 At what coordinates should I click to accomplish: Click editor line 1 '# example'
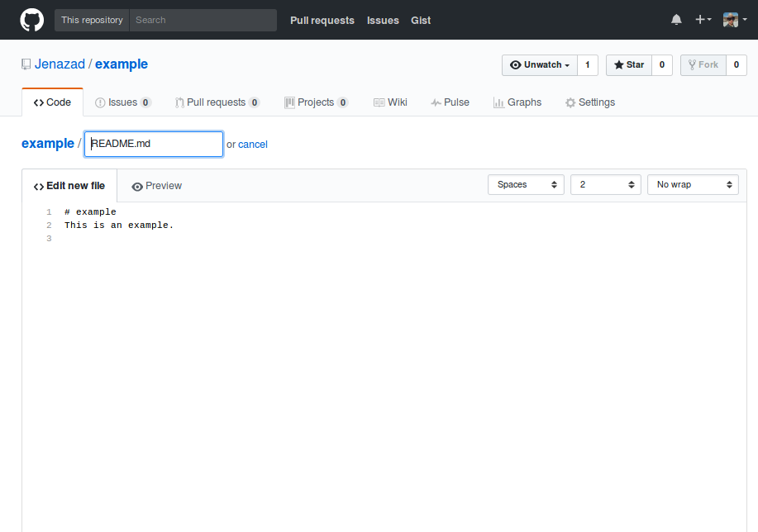(90, 212)
